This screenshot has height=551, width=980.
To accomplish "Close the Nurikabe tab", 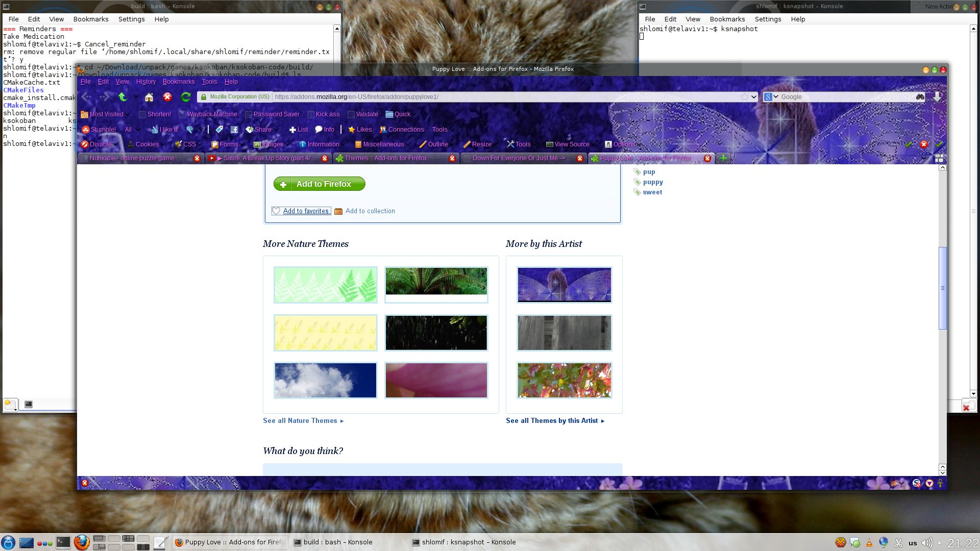I will (x=197, y=159).
